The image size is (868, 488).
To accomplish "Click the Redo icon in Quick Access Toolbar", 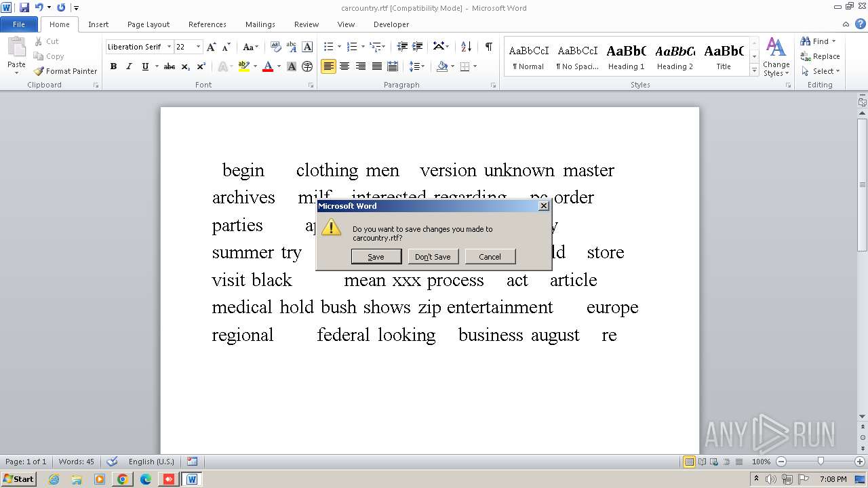I will click(61, 7).
